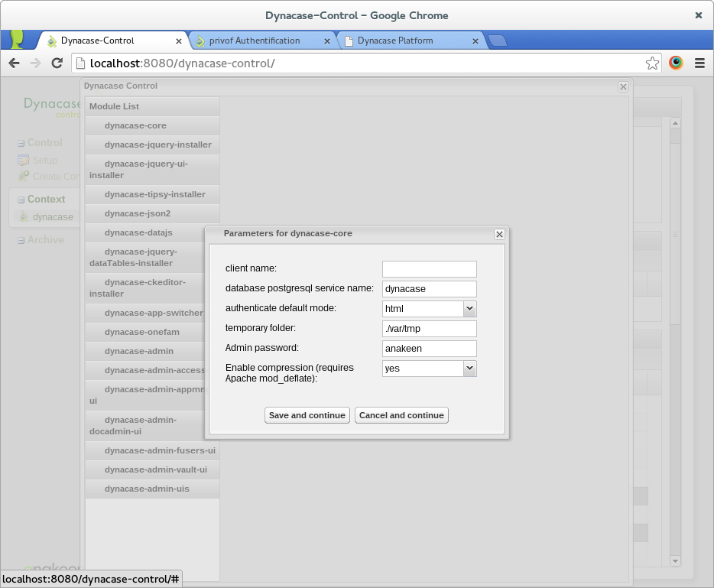This screenshot has width=714, height=588.
Task: Select dynacase-json2 module
Action: pos(152,213)
